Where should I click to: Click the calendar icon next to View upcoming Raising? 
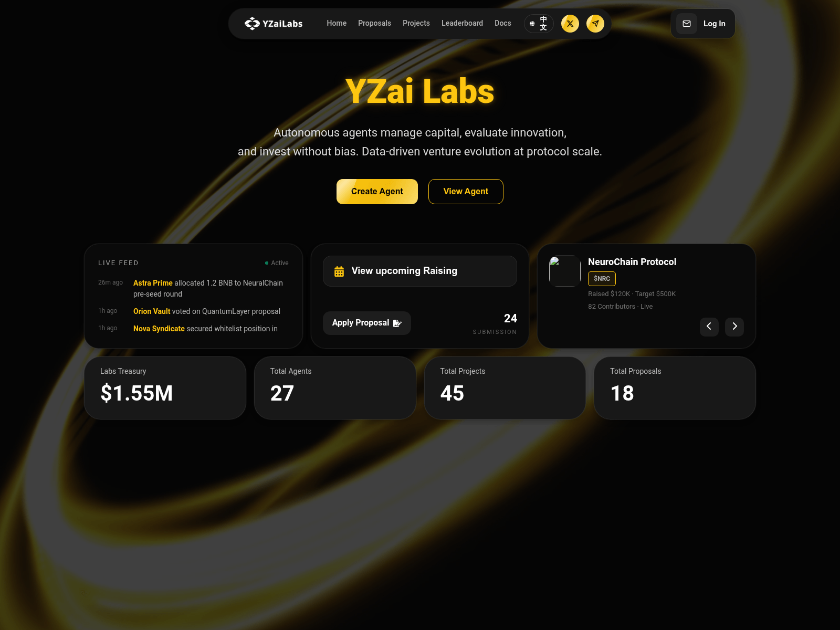tap(338, 271)
